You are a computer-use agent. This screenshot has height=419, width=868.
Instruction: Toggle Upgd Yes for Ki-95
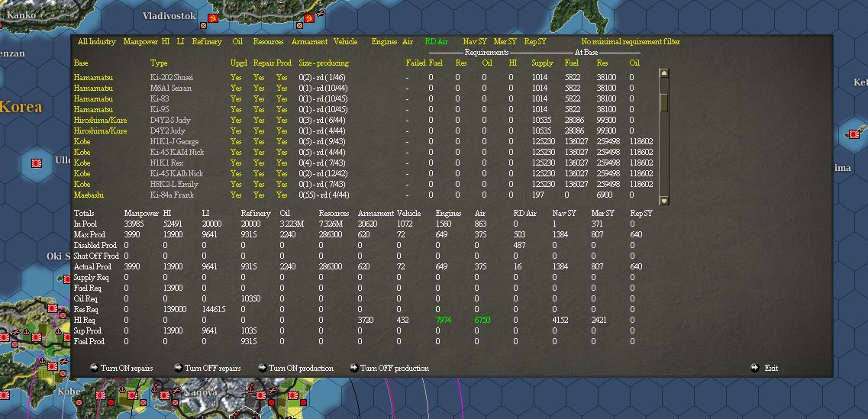236,109
